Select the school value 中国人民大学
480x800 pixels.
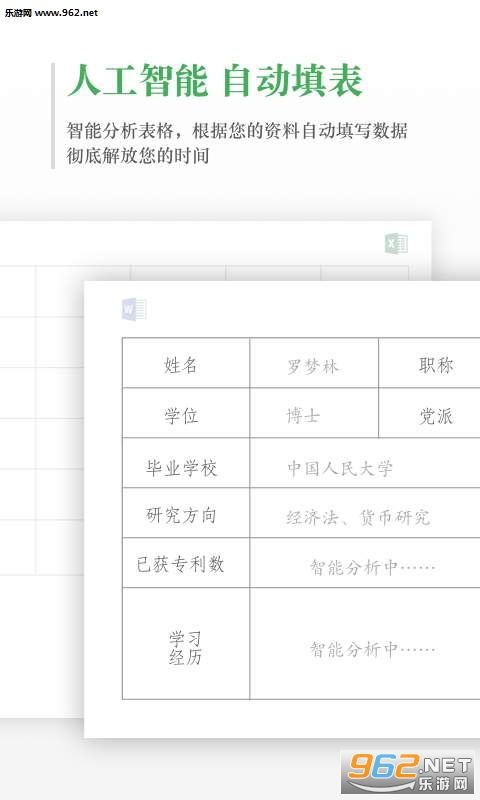pos(340,468)
